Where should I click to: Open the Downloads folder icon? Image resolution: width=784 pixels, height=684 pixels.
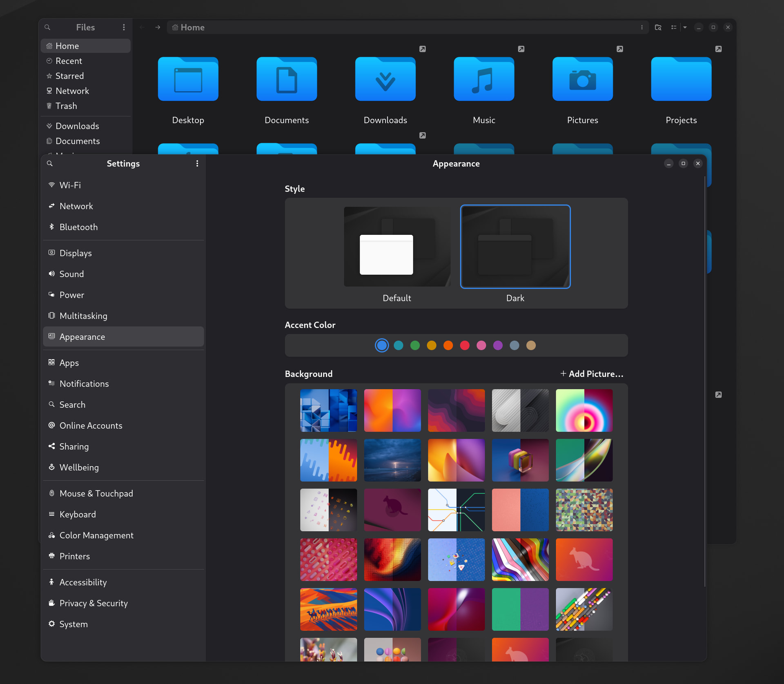(385, 79)
